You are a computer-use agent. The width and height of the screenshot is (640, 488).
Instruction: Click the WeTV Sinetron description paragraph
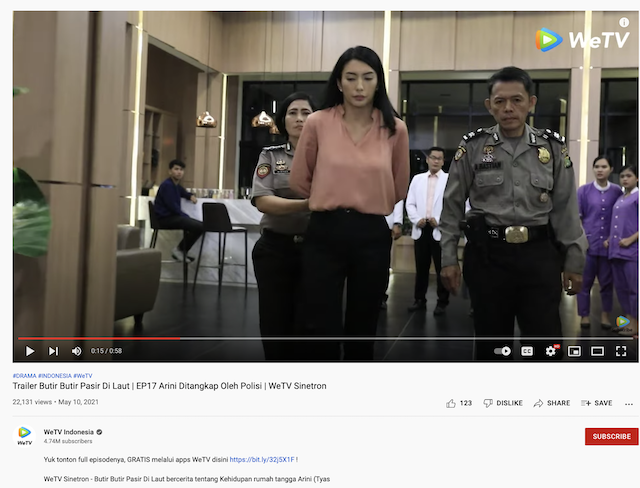click(x=187, y=479)
